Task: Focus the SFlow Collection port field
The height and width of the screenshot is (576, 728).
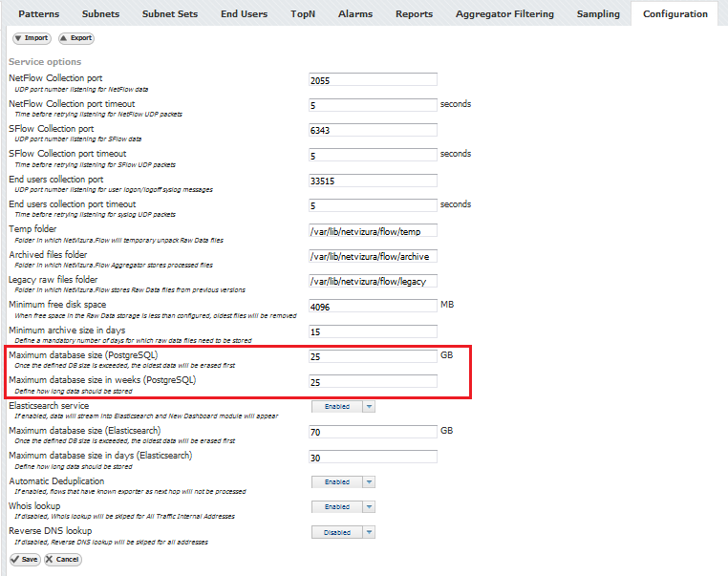Action: (x=373, y=130)
